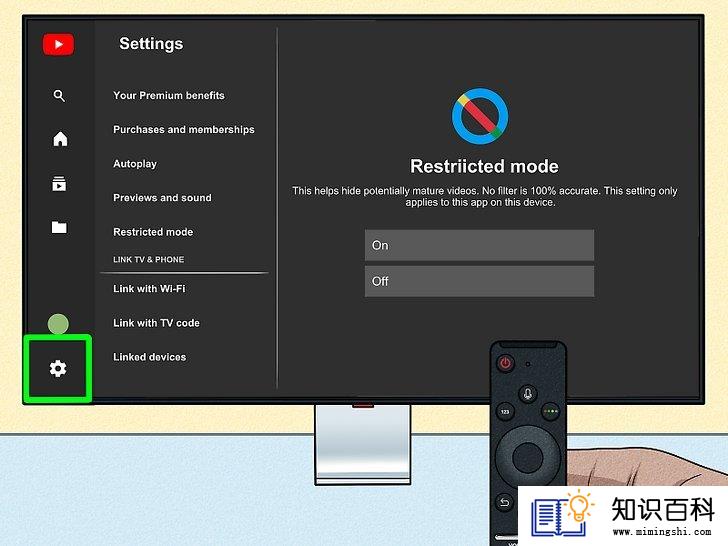Choose Link with Wi-Fi

[149, 289]
